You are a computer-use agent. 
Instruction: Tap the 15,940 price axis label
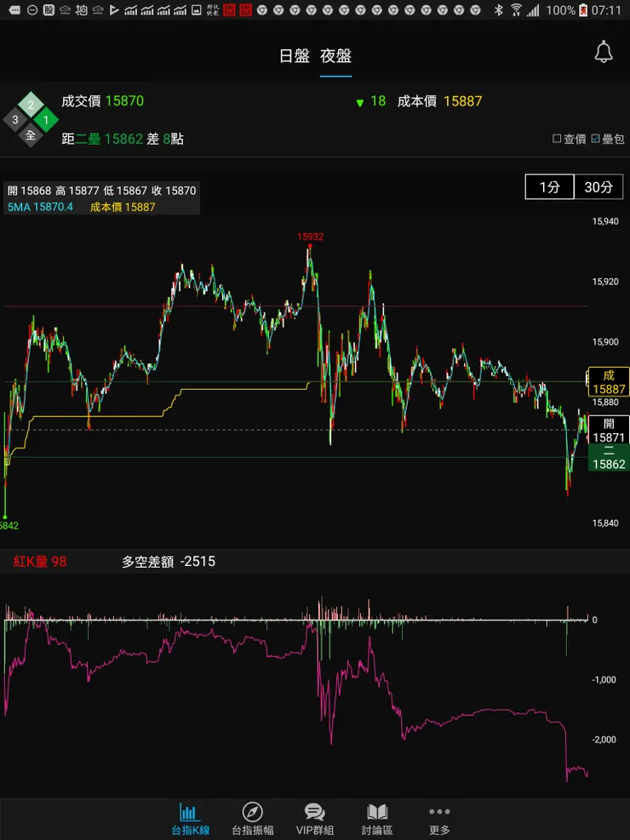point(605,221)
